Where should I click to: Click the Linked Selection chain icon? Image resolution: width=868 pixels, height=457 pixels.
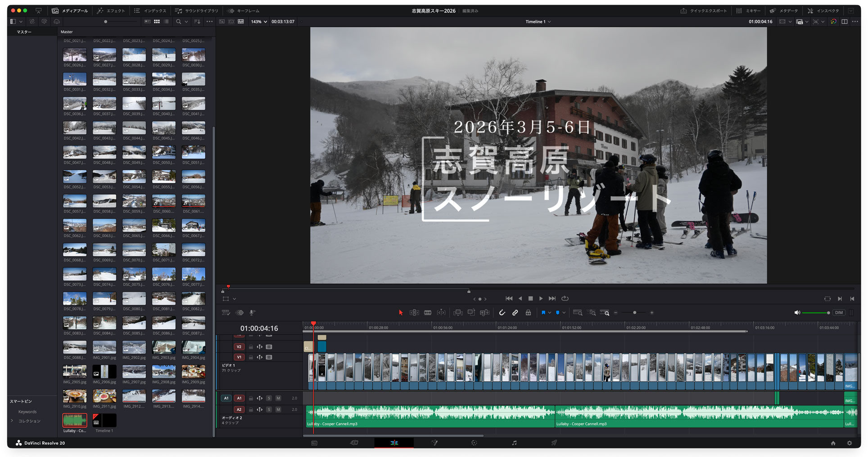pos(515,313)
